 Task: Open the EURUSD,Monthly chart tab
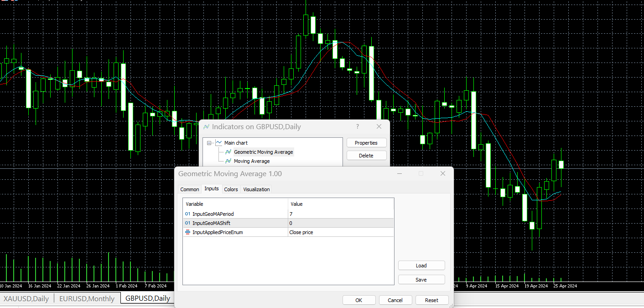click(x=87, y=298)
